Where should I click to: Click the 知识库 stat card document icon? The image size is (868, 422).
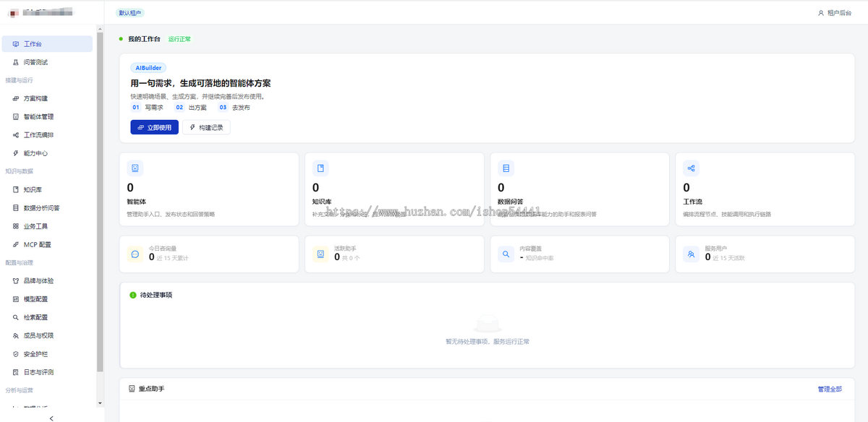pos(320,168)
